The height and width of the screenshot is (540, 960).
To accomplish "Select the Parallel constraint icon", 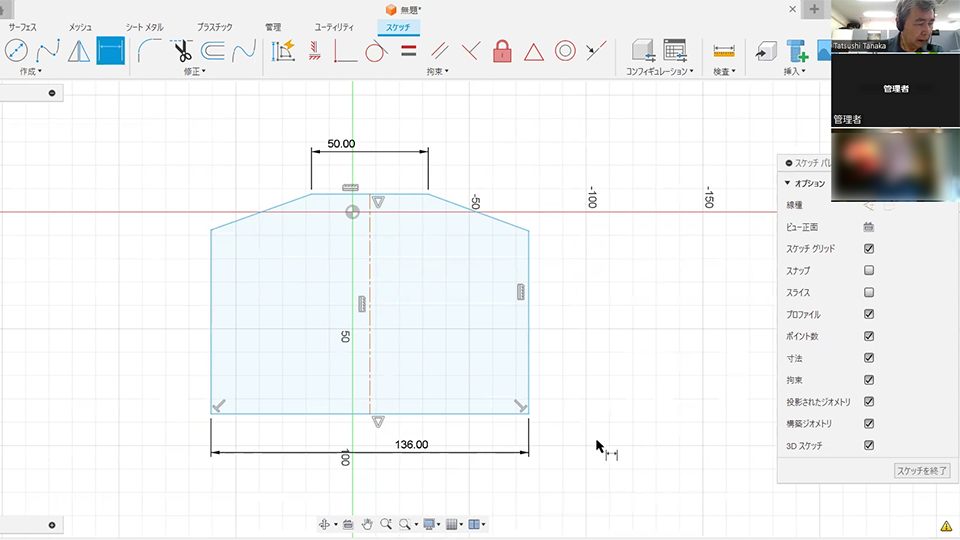I will point(439,51).
